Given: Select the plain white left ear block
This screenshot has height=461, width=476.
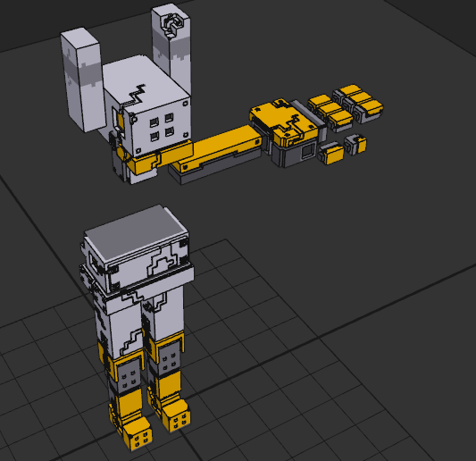Looking at the screenshot, I should (83, 80).
